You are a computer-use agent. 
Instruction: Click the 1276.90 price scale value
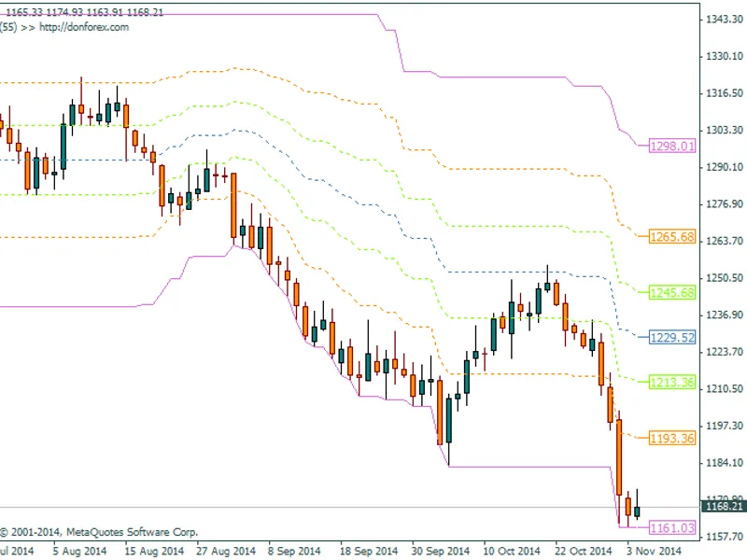[725, 203]
